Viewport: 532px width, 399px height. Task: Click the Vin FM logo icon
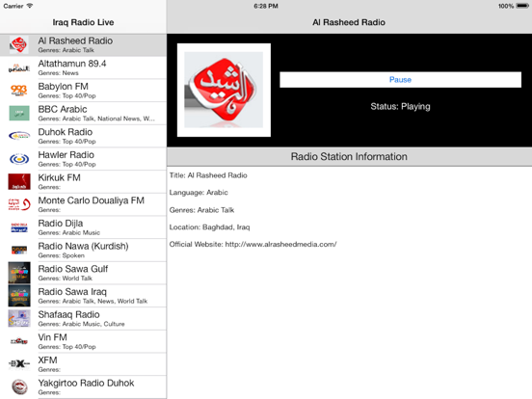point(19,341)
